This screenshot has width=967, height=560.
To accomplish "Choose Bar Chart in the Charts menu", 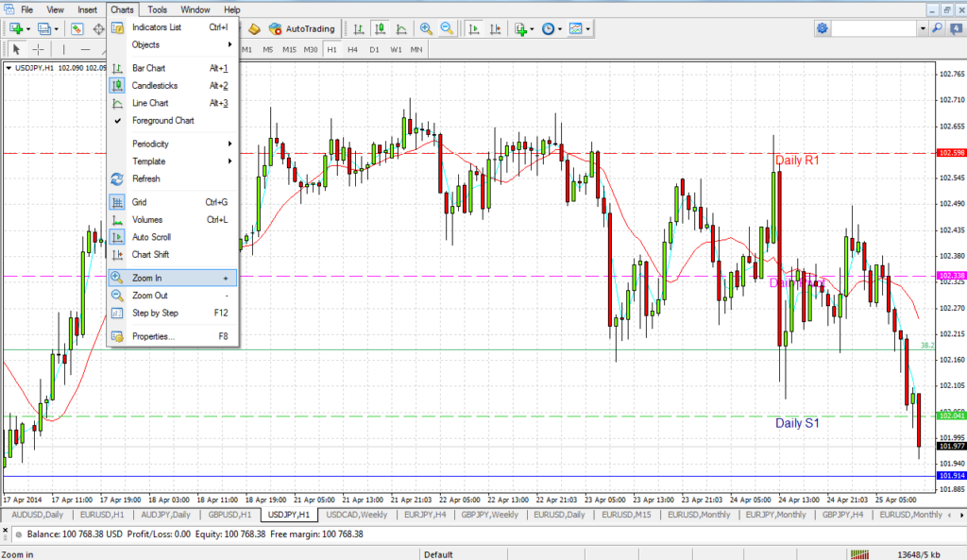I will [173, 68].
